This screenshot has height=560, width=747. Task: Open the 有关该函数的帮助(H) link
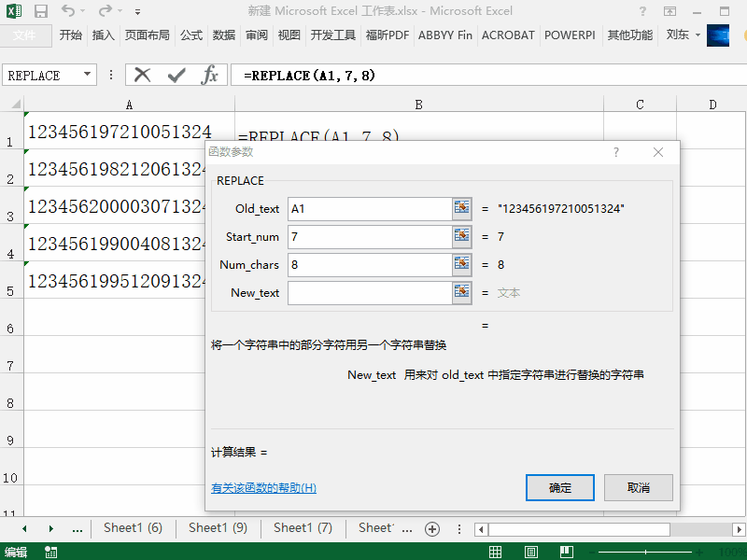(263, 488)
